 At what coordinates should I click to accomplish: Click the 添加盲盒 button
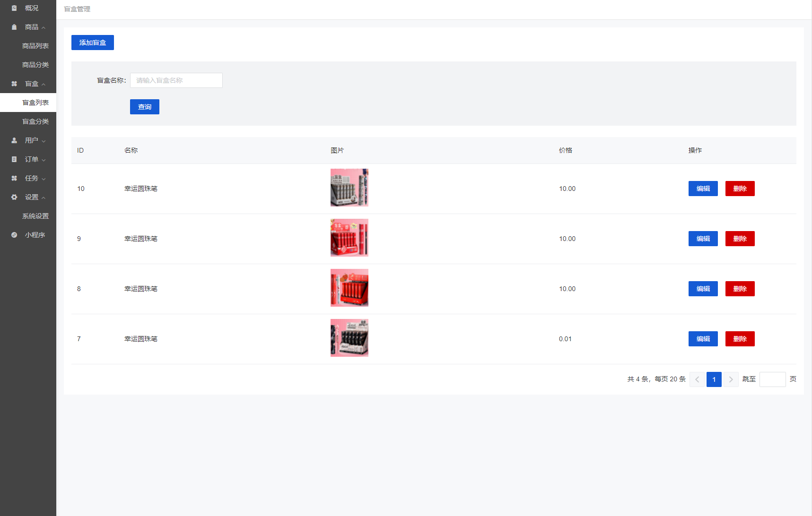coord(93,43)
